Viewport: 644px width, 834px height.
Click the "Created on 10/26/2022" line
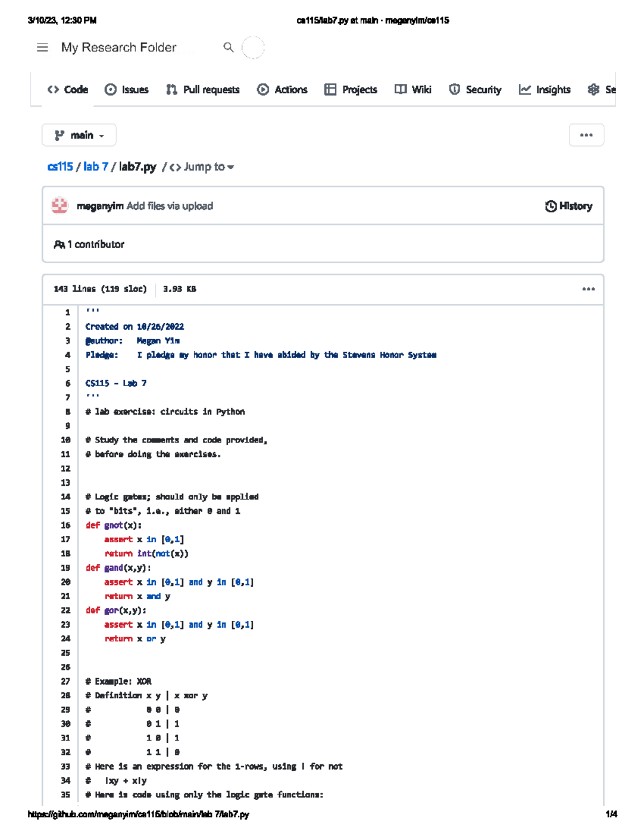pyautogui.click(x=135, y=327)
